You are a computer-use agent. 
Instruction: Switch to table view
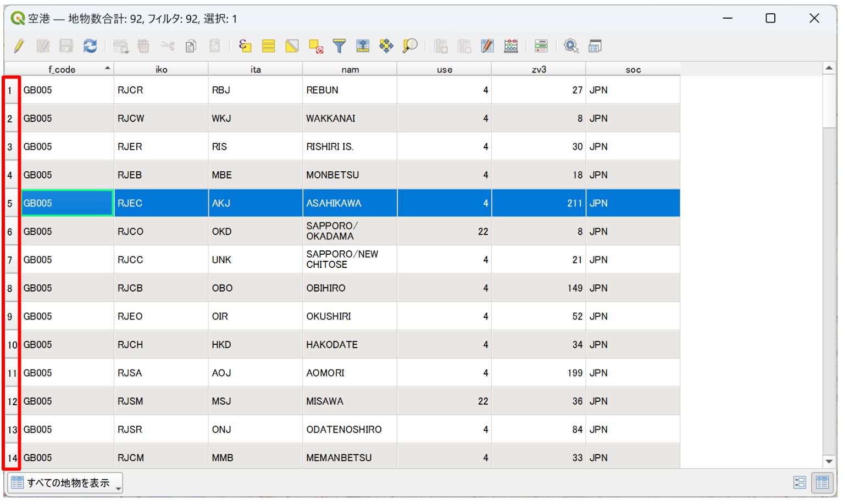[823, 483]
